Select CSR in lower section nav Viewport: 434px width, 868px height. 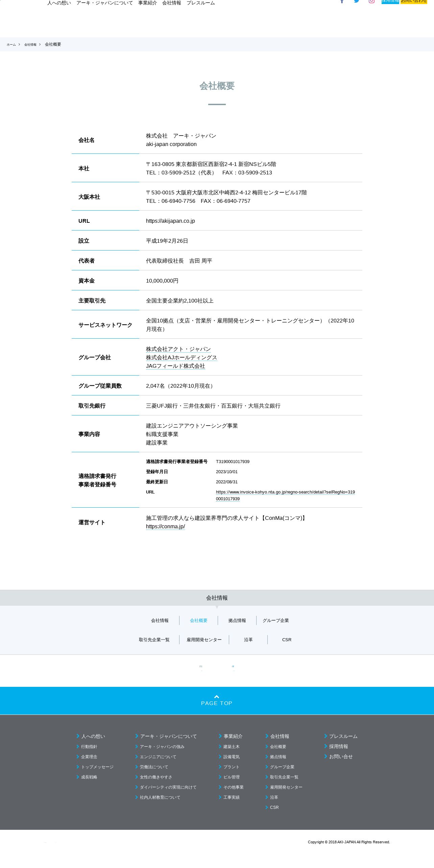(x=287, y=640)
